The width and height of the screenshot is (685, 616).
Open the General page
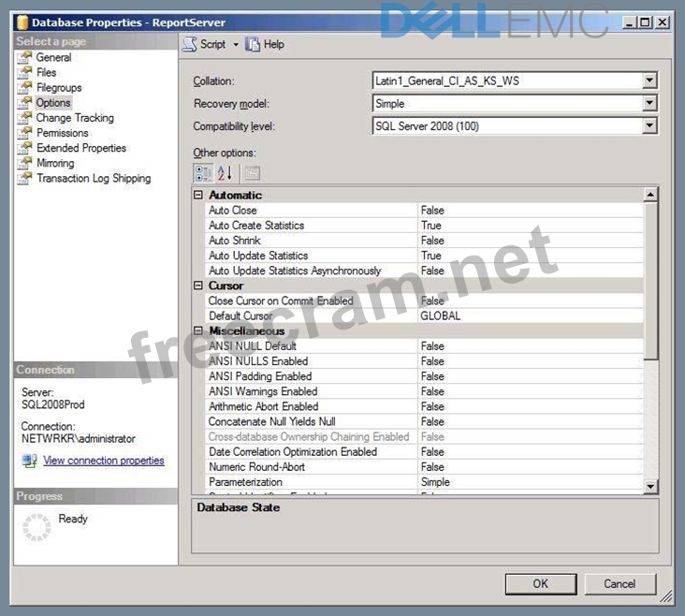[53, 57]
